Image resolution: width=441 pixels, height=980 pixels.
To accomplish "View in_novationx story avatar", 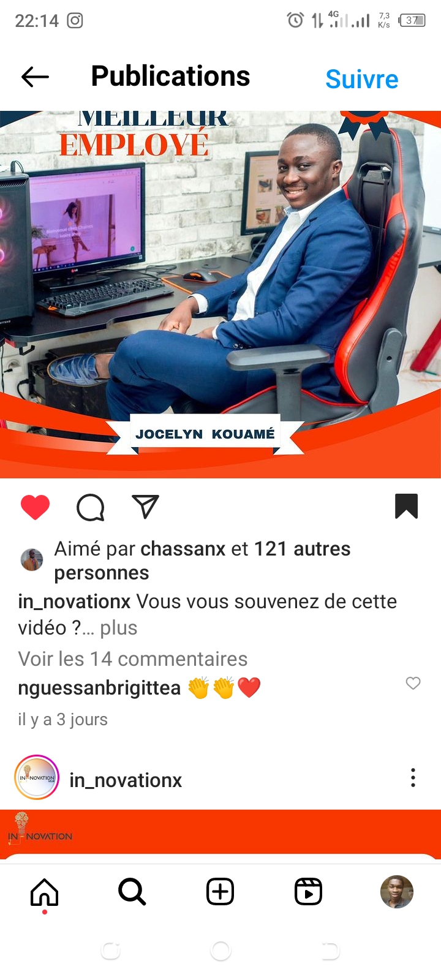I will click(37, 778).
